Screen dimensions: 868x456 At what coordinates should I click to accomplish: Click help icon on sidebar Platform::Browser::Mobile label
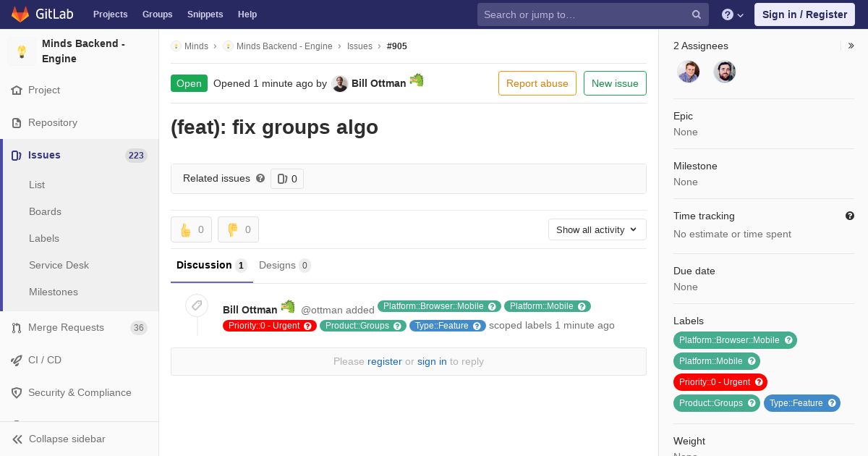coord(788,340)
